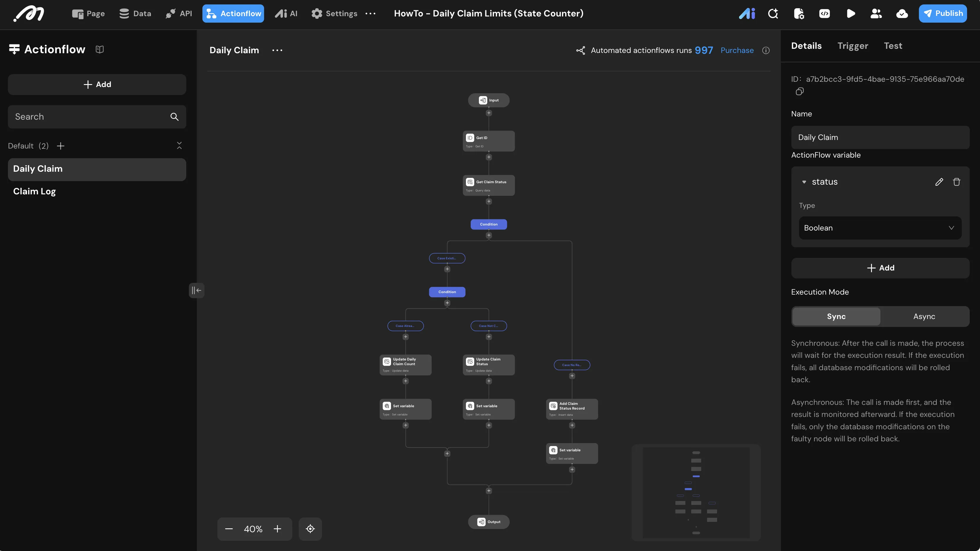Select the Case Existi... branch
The height and width of the screenshot is (551, 980).
pyautogui.click(x=447, y=258)
